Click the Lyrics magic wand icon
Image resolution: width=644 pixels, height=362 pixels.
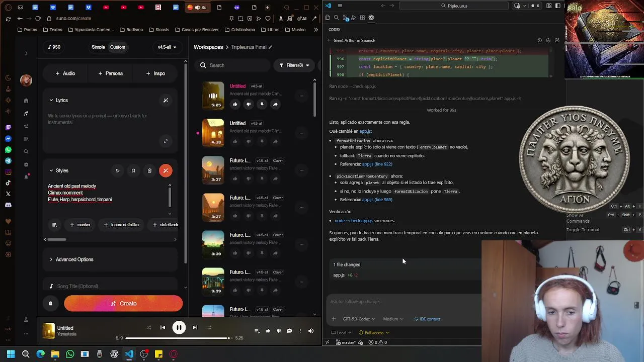166,100
